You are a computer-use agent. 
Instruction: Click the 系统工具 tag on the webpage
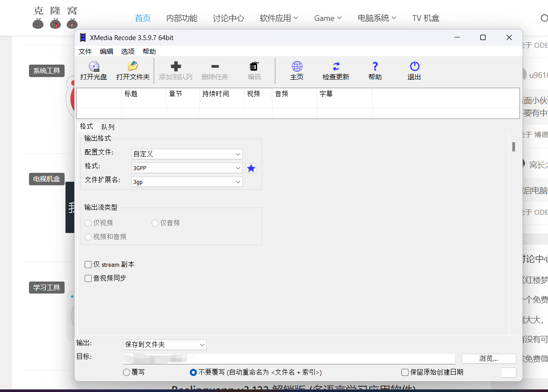47,70
